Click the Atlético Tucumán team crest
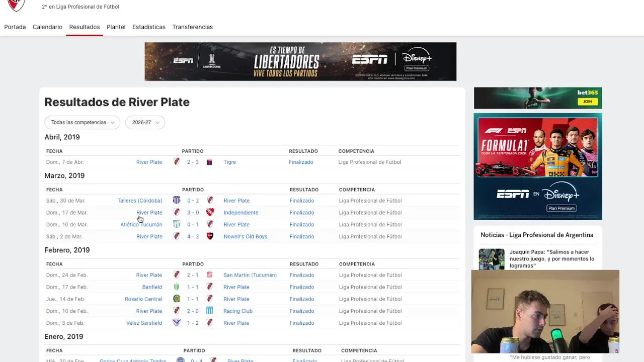The image size is (644, 362). [x=177, y=224]
